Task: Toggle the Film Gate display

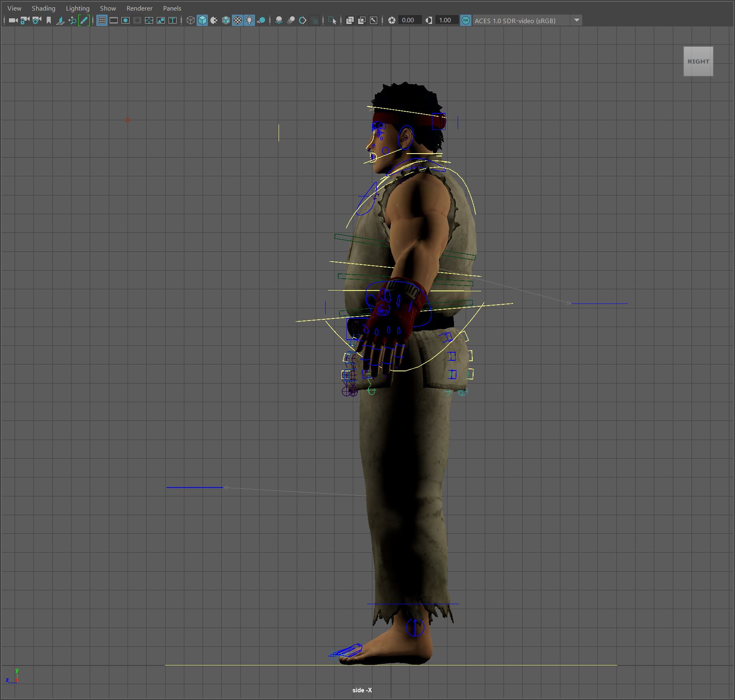Action: click(x=114, y=20)
